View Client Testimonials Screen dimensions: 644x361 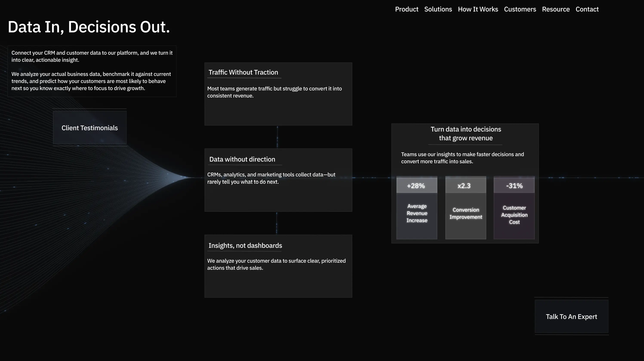tap(89, 128)
